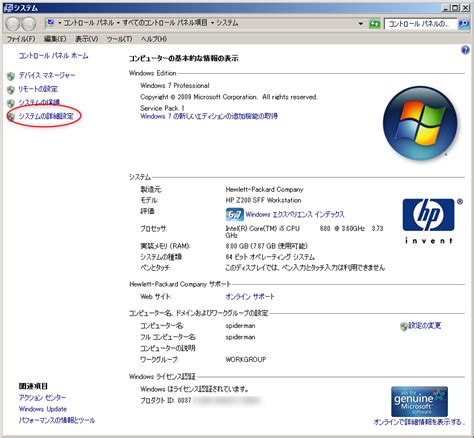The height and width of the screenshot is (438, 474).
Task: Click shield icon beside デバイス マネージャー
Action: coord(11,76)
